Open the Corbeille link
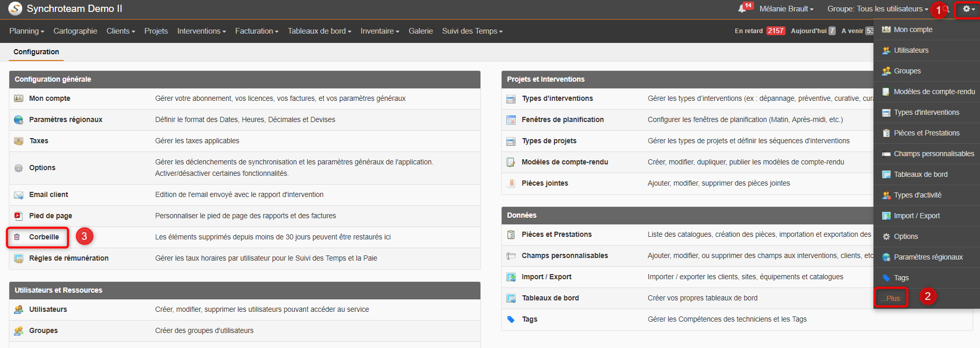The width and height of the screenshot is (980, 348). (44, 237)
